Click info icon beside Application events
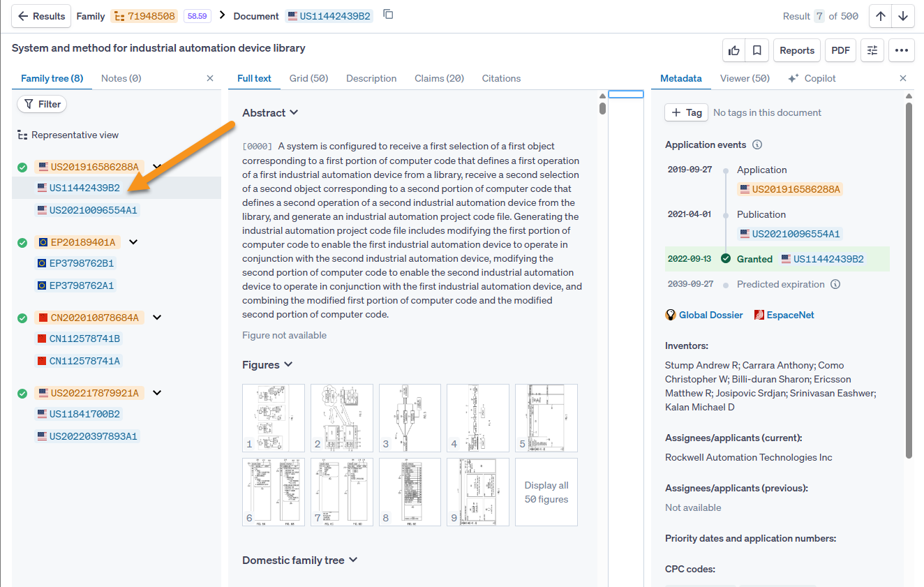 click(x=757, y=145)
